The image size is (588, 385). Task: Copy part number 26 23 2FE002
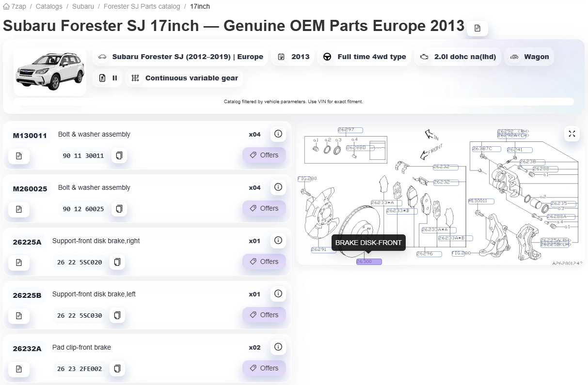[x=117, y=369]
